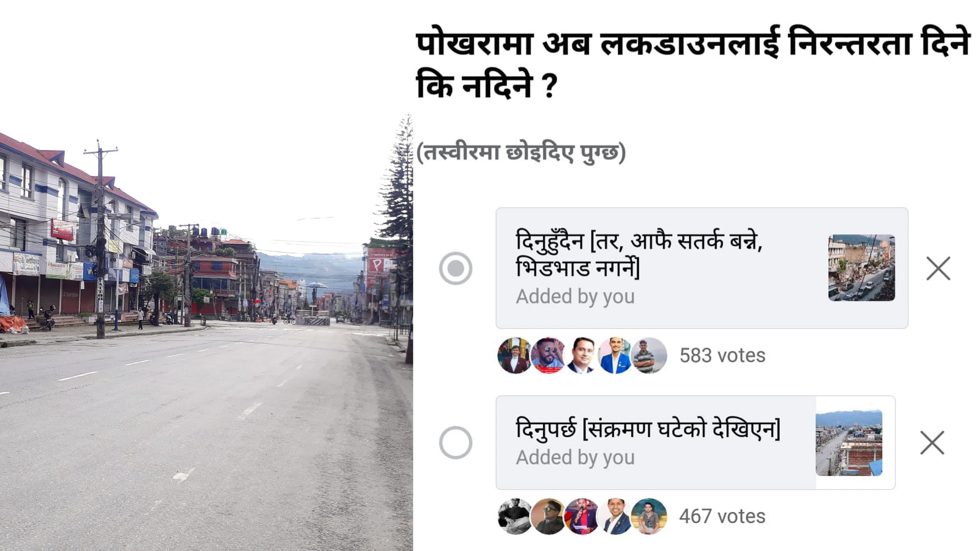980x551 pixels.
Task: Click the first voter avatar beside 583 votes
Action: (x=515, y=355)
